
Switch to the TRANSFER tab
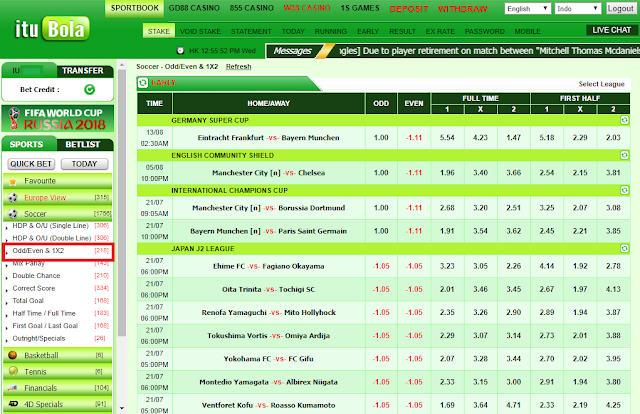(84, 71)
